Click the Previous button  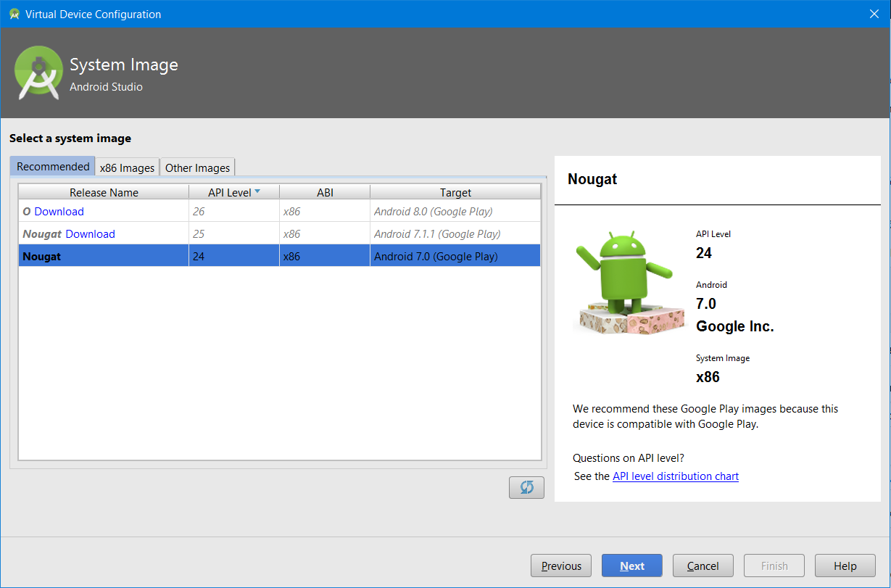click(561, 566)
